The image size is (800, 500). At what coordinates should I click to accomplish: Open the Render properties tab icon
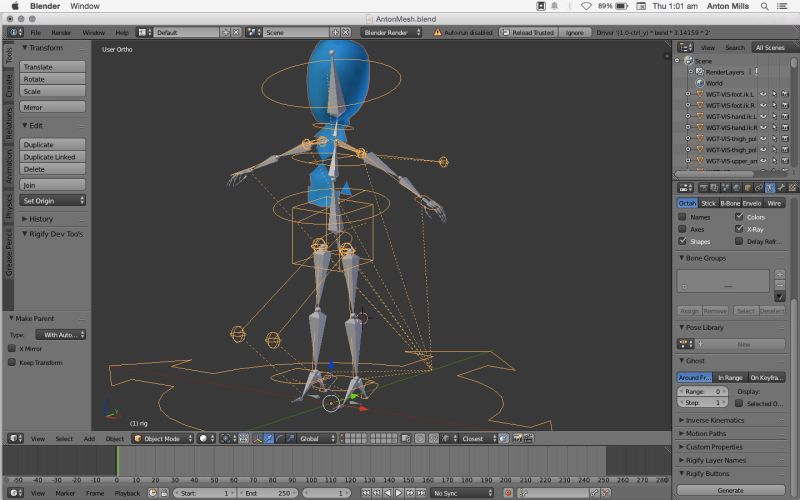[x=704, y=188]
